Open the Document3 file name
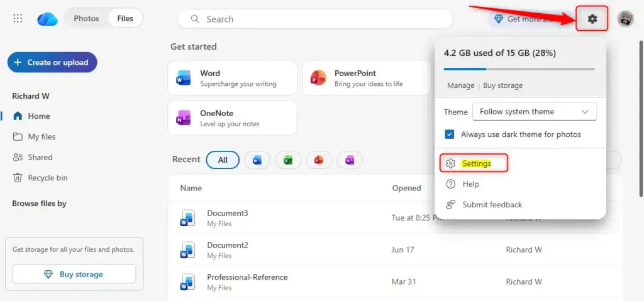The width and height of the screenshot is (644, 301). [228, 213]
